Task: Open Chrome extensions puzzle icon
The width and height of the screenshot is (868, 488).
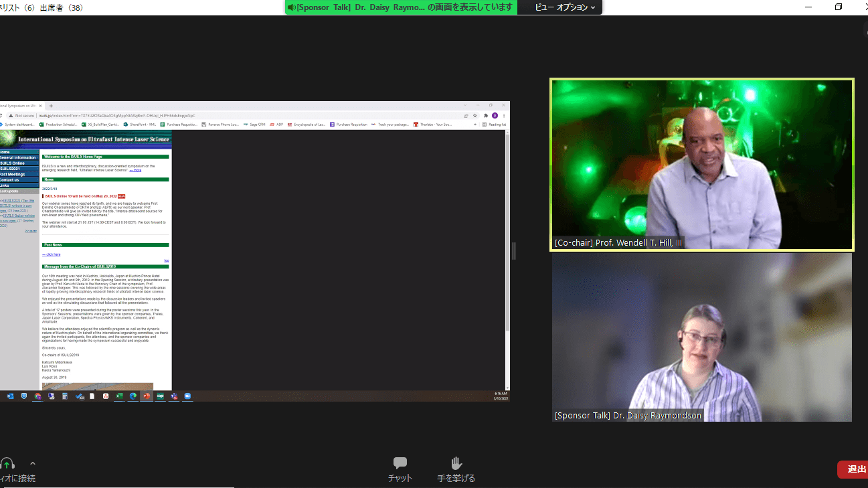Action: (486, 116)
